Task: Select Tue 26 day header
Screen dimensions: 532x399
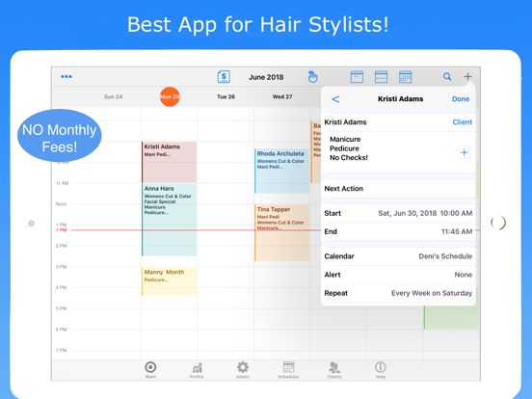Action: coord(226,96)
